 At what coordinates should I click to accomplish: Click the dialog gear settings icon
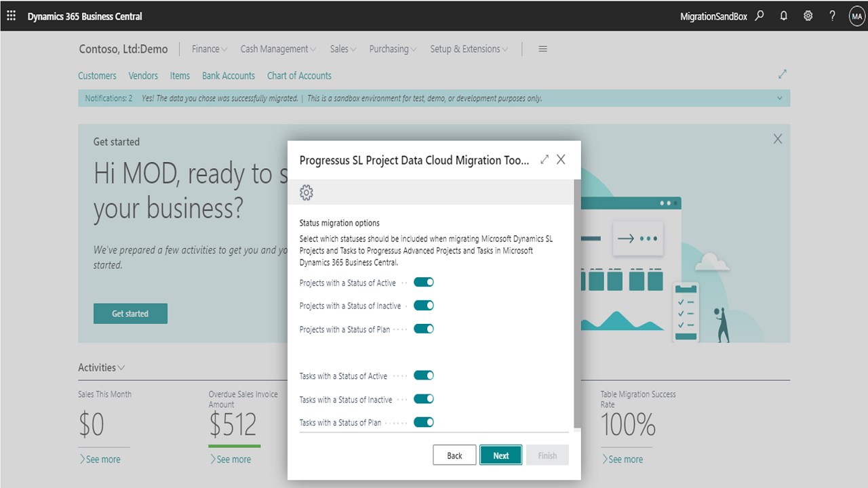[x=307, y=192]
